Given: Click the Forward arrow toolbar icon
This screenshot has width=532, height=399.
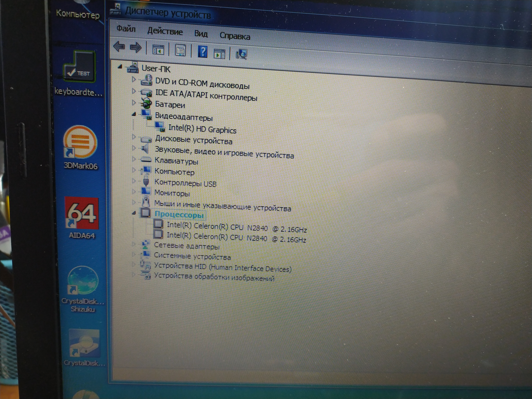Looking at the screenshot, I should (x=136, y=47).
